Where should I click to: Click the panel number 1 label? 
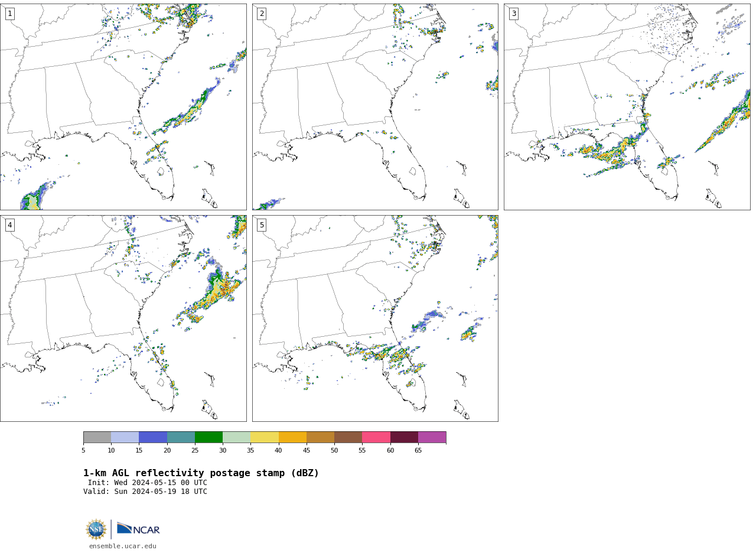click(9, 14)
